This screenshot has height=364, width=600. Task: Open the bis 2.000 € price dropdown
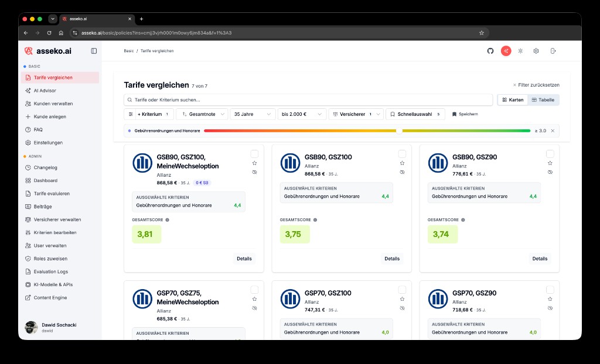[302, 114]
